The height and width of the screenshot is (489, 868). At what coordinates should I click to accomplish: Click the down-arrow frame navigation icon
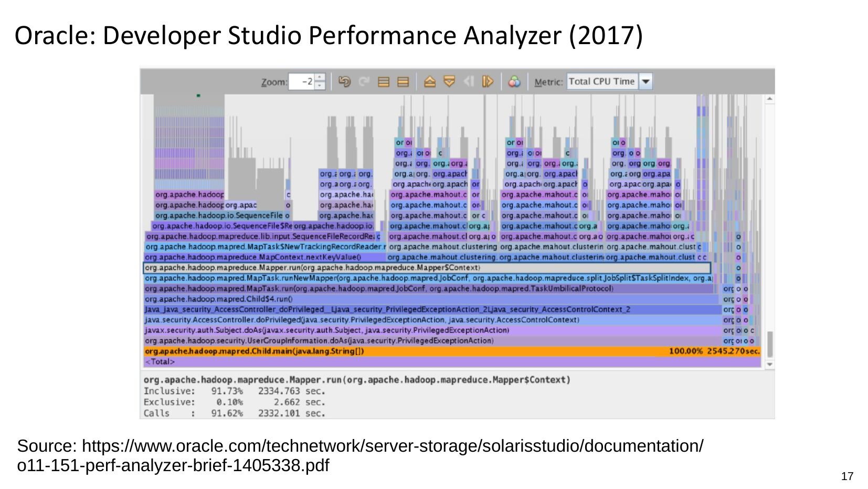[x=449, y=82]
